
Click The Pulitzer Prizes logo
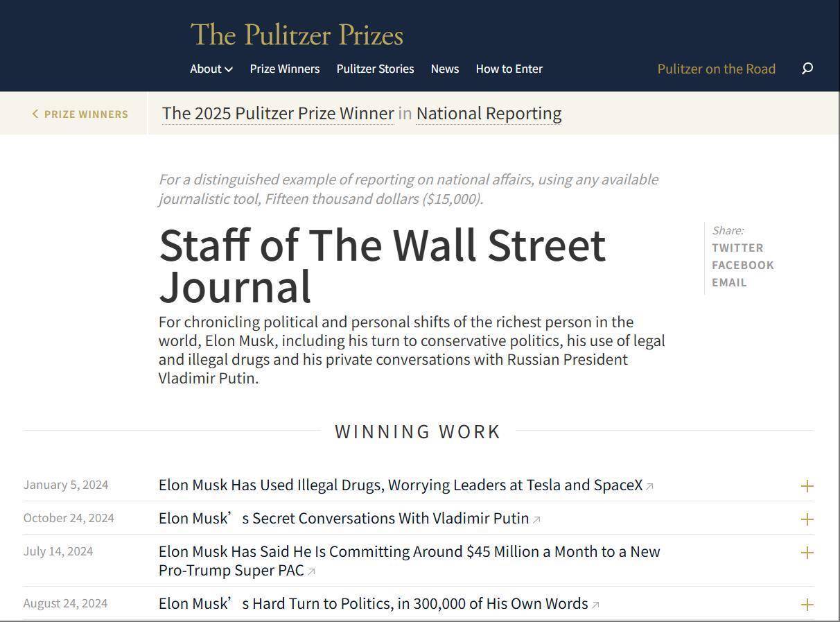[297, 35]
